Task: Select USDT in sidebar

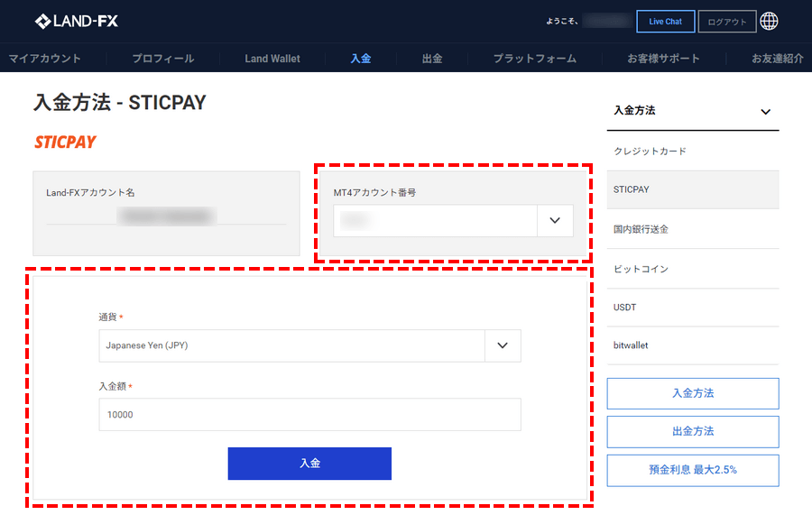Action: 693,308
